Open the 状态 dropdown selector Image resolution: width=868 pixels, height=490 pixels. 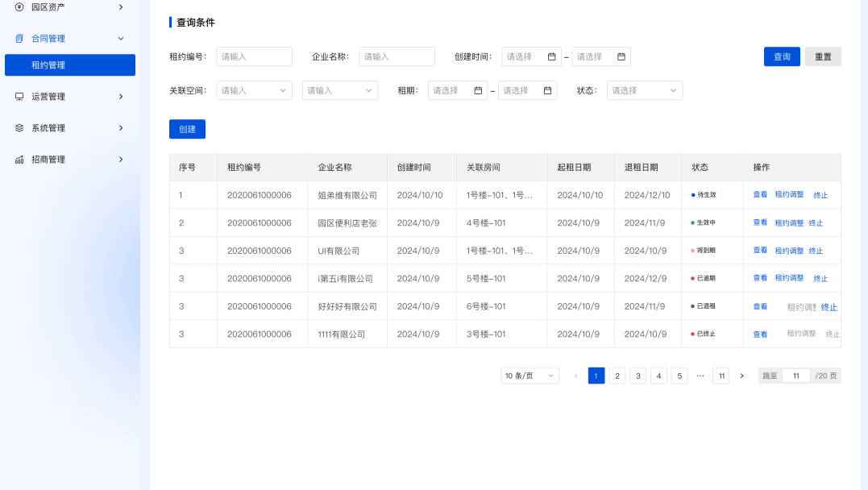(645, 90)
